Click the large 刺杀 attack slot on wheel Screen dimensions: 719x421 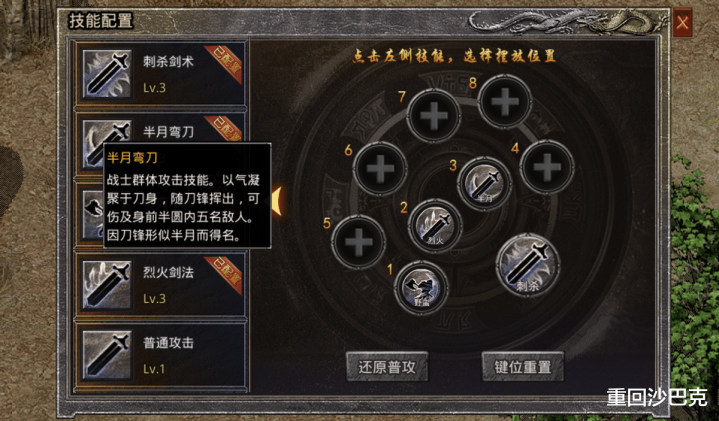click(528, 265)
